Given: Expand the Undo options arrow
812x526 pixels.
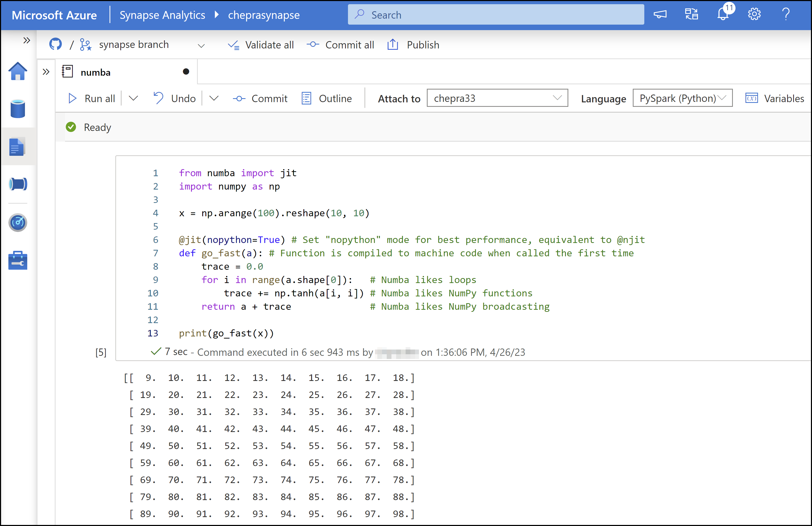Looking at the screenshot, I should click(x=214, y=98).
